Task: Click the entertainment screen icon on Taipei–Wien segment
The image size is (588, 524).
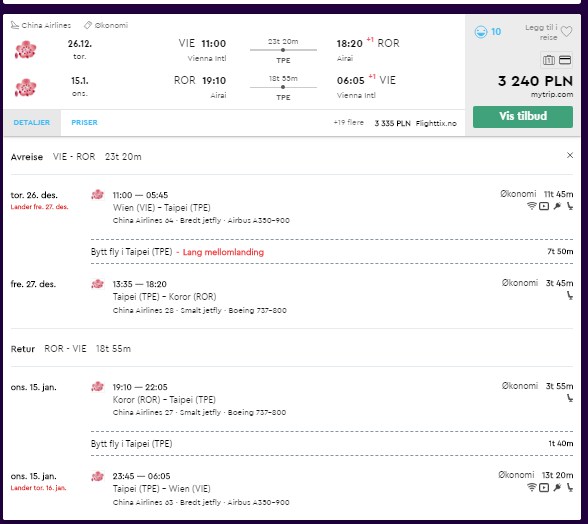Action: point(544,487)
